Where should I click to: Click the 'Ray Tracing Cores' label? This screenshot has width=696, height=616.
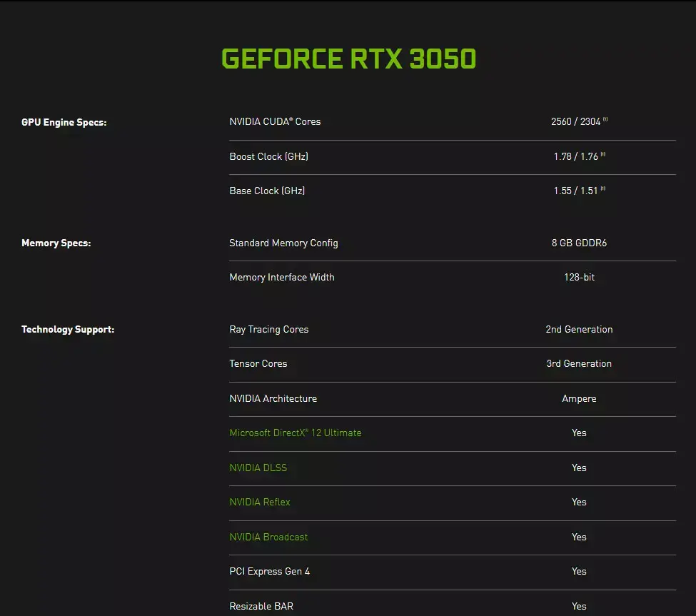(269, 329)
